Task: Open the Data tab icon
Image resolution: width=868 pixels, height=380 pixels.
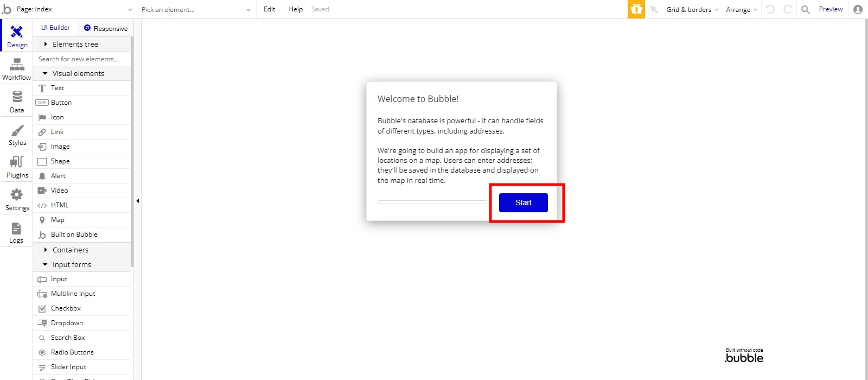Action: (x=17, y=98)
